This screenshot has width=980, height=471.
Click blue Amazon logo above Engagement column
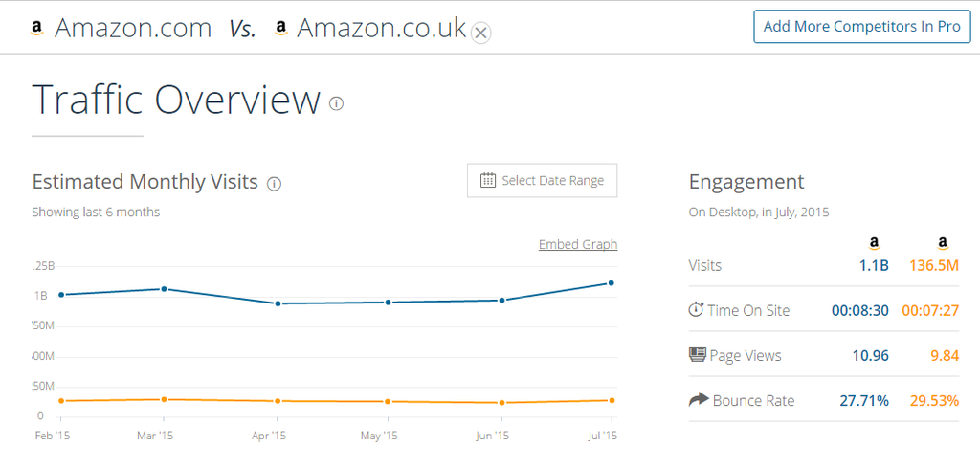click(x=875, y=244)
